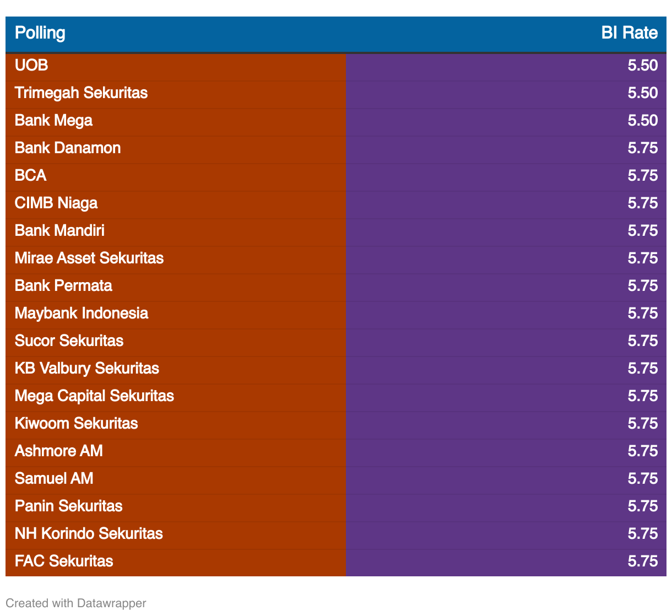This screenshot has height=616, width=672.
Task: Select the NH Korindo Sekuritas cell
Action: [x=89, y=533]
